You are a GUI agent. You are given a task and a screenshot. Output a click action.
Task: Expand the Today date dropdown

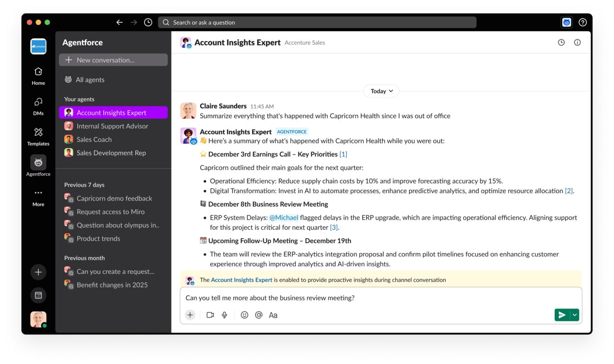(x=381, y=91)
